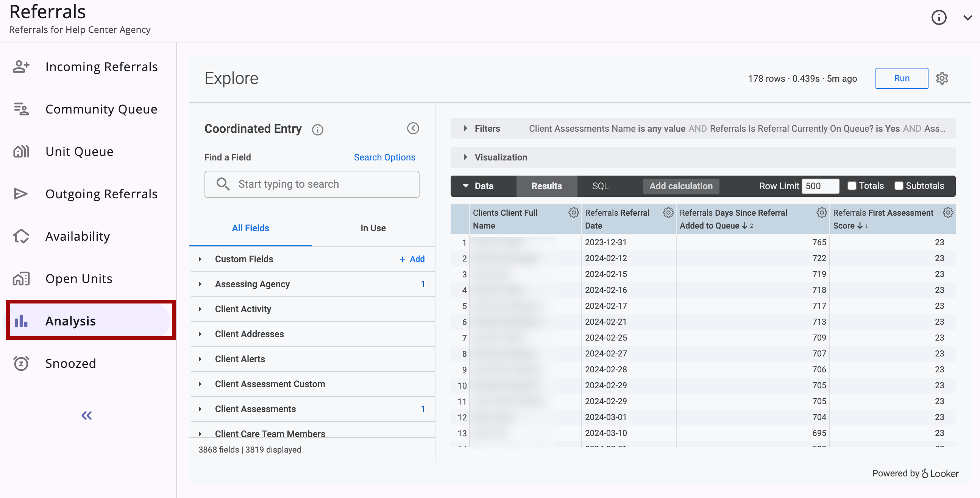
Task: Switch to the All Fields tab
Action: pyautogui.click(x=250, y=228)
